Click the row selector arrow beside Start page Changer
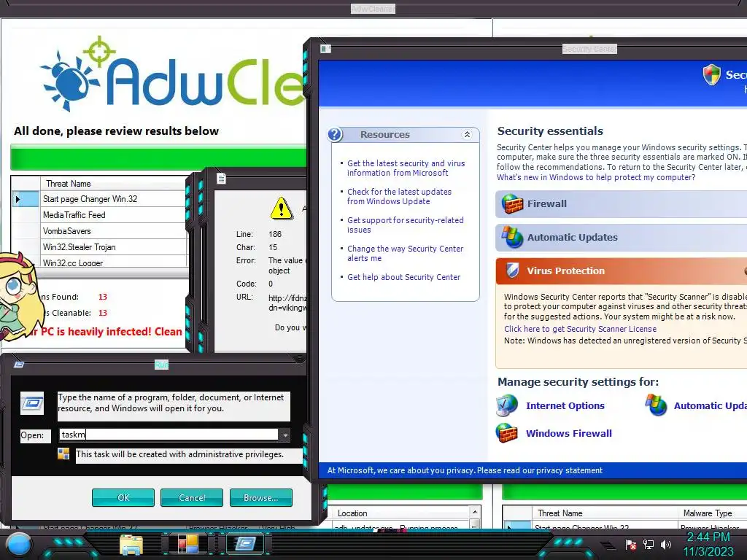Viewport: 747px width, 560px height. pos(26,199)
